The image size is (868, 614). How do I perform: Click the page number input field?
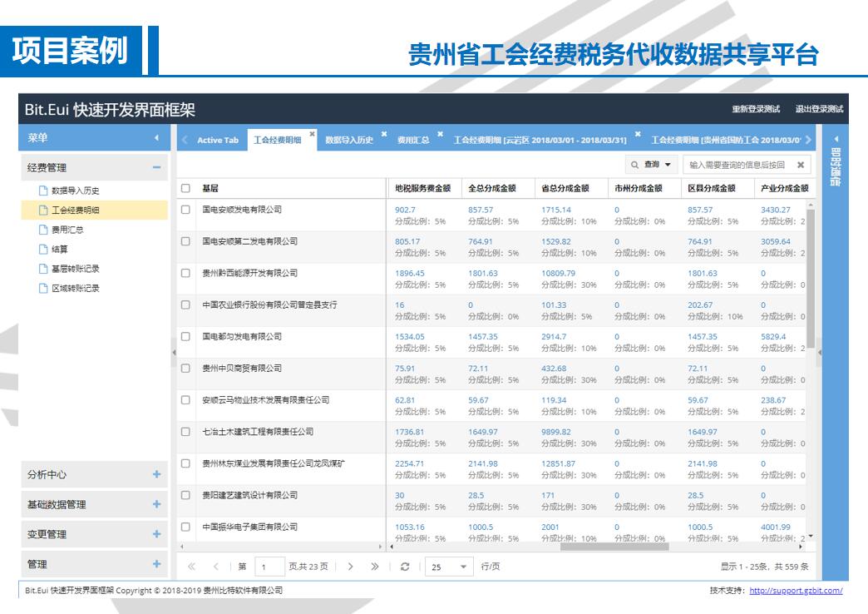tap(269, 567)
